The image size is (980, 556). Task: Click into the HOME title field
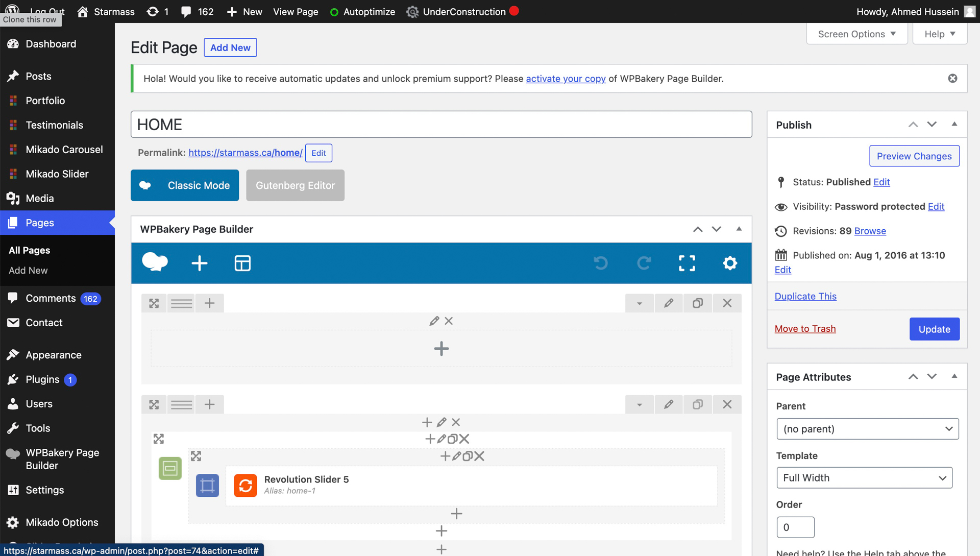click(441, 125)
